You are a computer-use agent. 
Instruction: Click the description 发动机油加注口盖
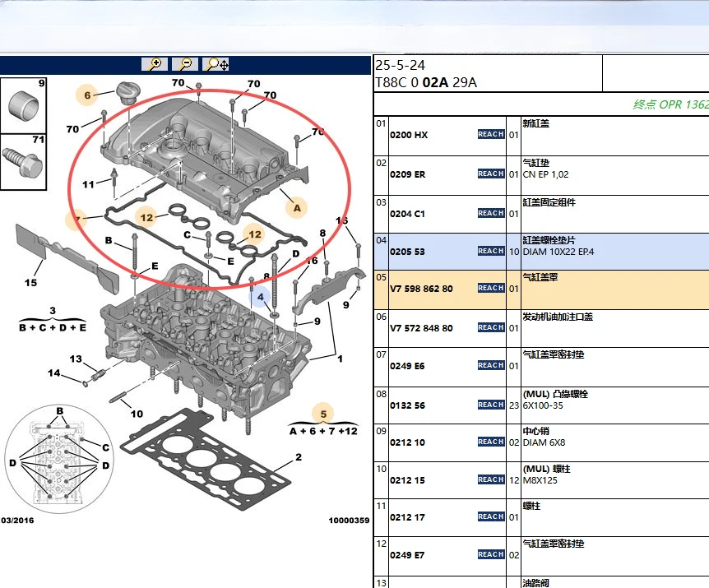pyautogui.click(x=558, y=317)
